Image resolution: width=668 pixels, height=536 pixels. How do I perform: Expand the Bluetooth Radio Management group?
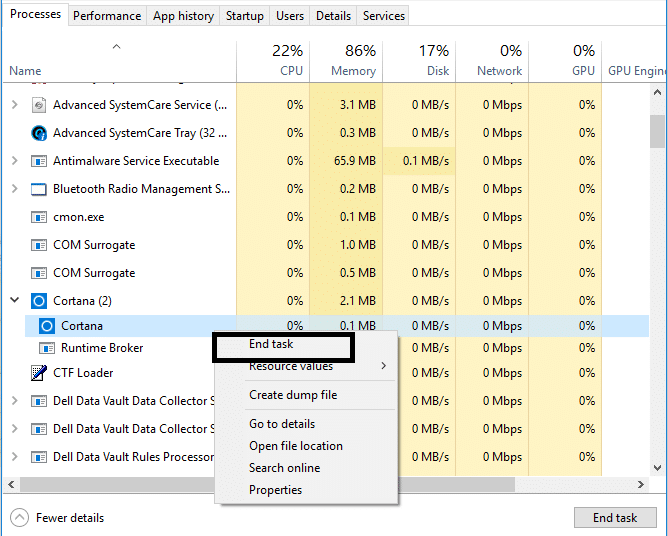(x=14, y=189)
